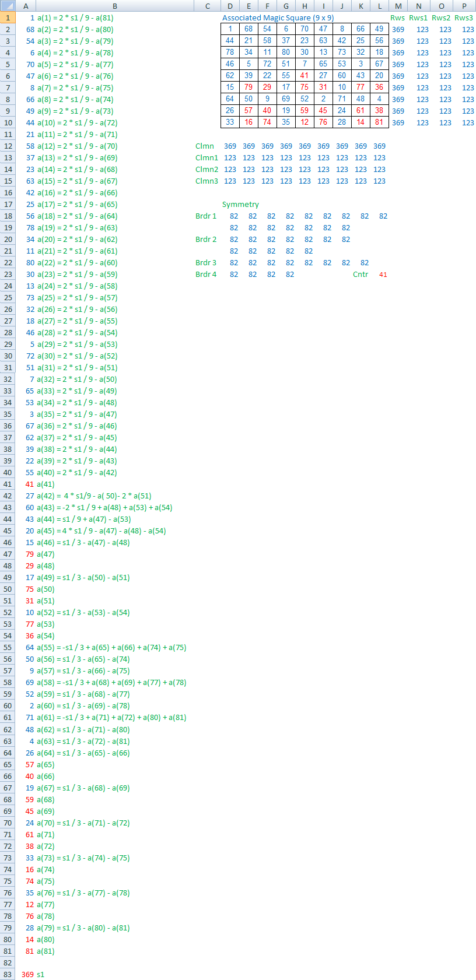Click the 'Cntr' label cell

click(360, 274)
